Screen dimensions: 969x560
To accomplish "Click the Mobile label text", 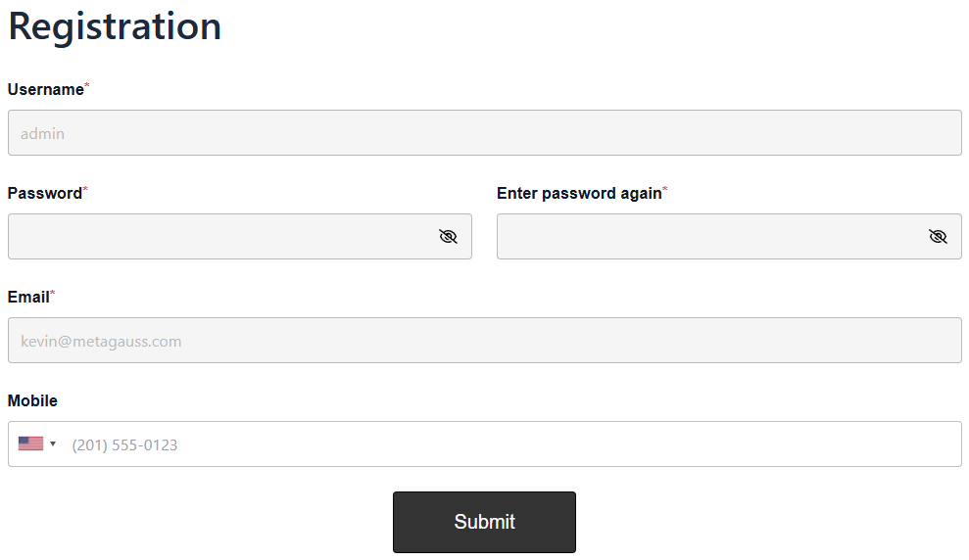I will 32,401.
